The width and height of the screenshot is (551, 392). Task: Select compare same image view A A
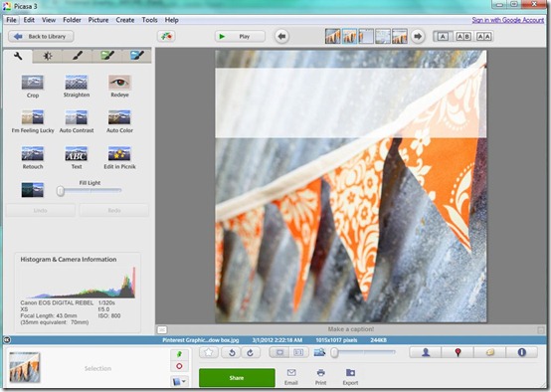[484, 36]
